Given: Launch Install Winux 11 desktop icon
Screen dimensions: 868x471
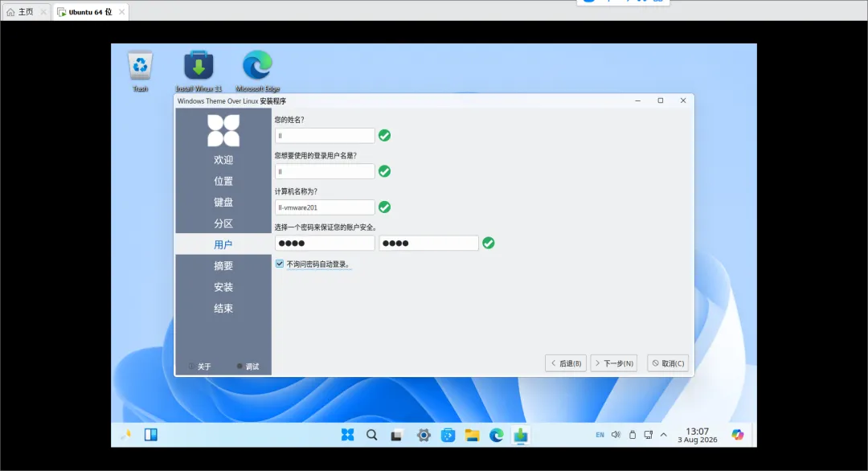Looking at the screenshot, I should [x=199, y=71].
